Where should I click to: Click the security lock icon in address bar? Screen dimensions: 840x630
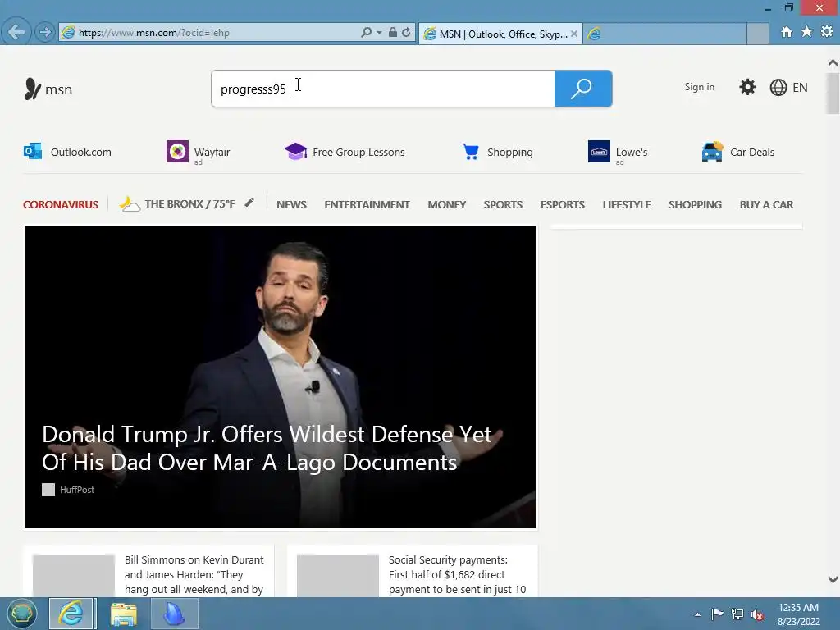pos(393,32)
